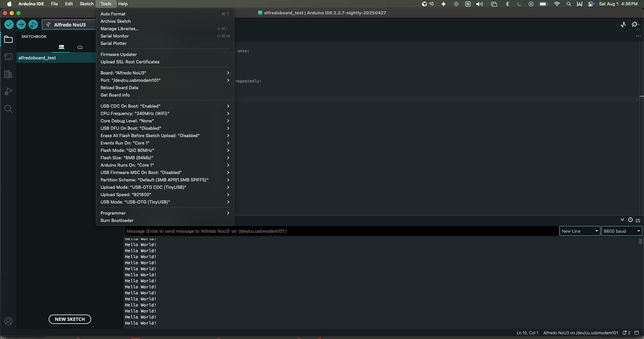Click Get Board Info menu item
This screenshot has width=644, height=339.
coord(165,95)
